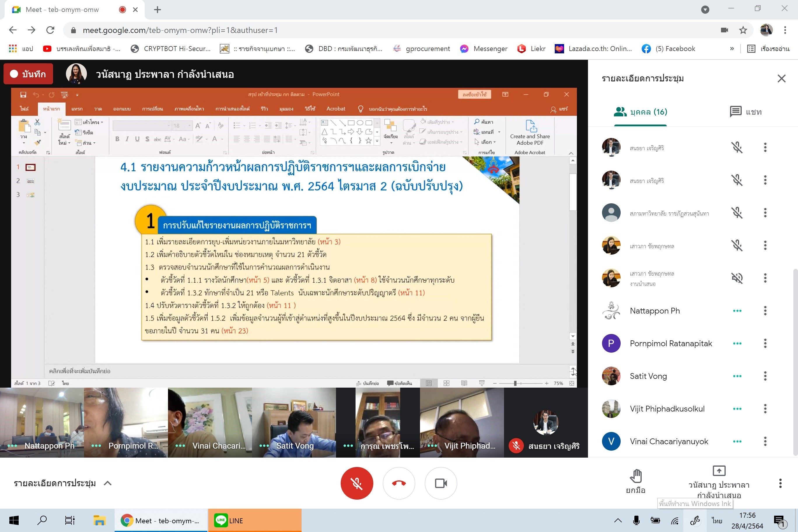Toggle the camera on/off button
Viewport: 798px width, 532px height.
[x=441, y=483]
